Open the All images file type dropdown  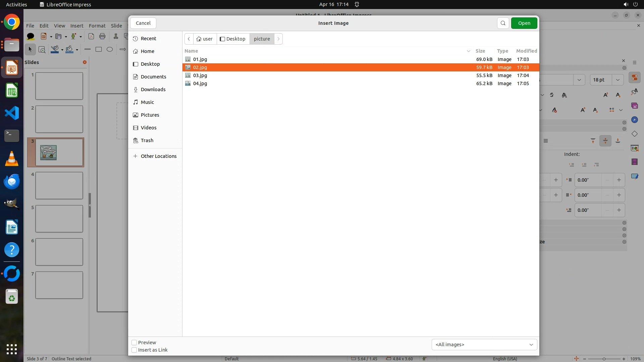click(484, 345)
